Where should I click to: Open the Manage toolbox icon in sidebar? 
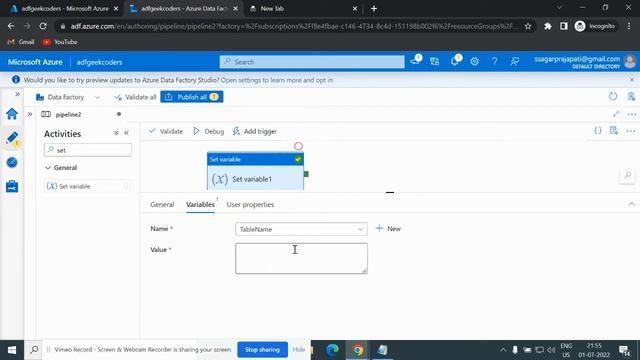point(12,187)
